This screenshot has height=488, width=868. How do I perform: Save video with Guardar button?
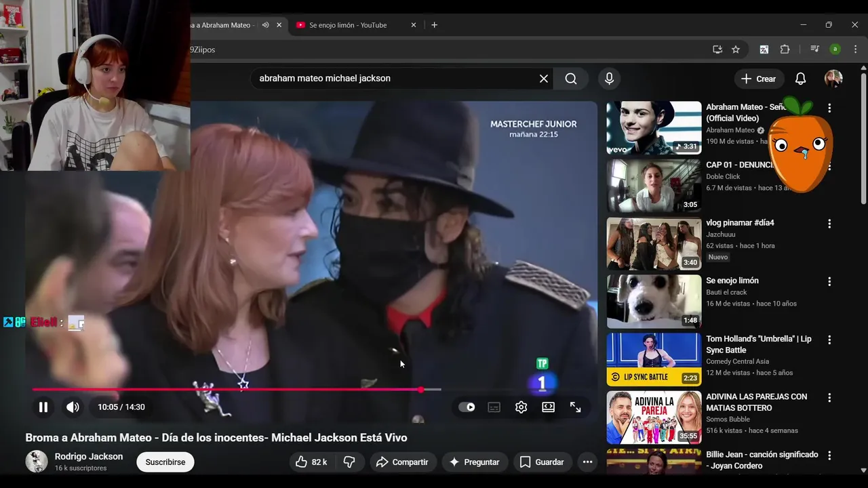point(542,462)
